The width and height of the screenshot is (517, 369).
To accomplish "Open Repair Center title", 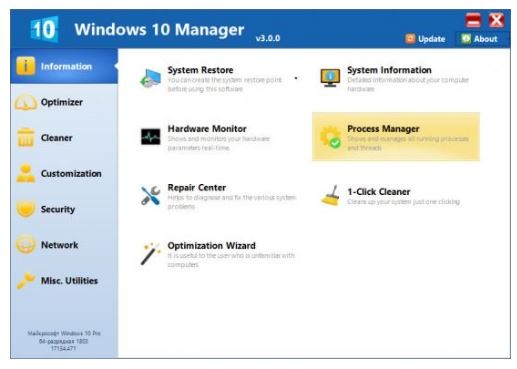I will click(197, 188).
